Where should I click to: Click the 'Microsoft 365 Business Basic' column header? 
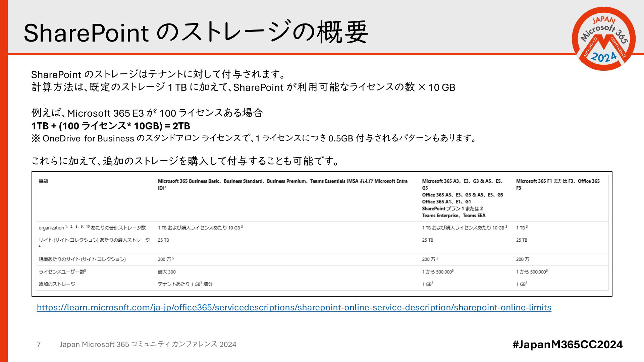(283, 184)
